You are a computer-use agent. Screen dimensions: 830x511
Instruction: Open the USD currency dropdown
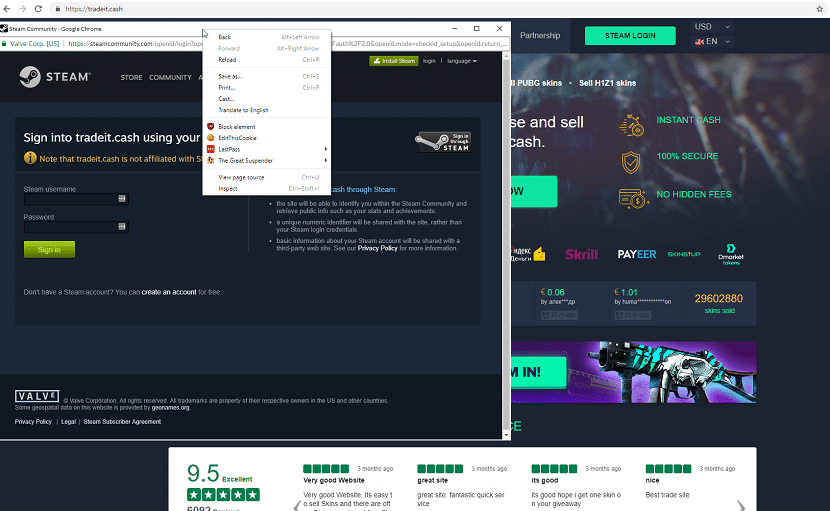tap(712, 26)
